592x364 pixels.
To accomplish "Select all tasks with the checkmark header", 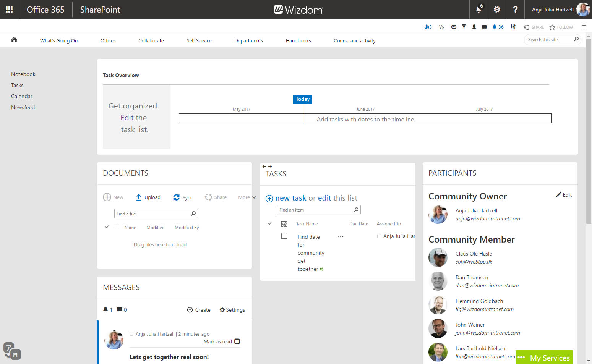I will click(270, 223).
